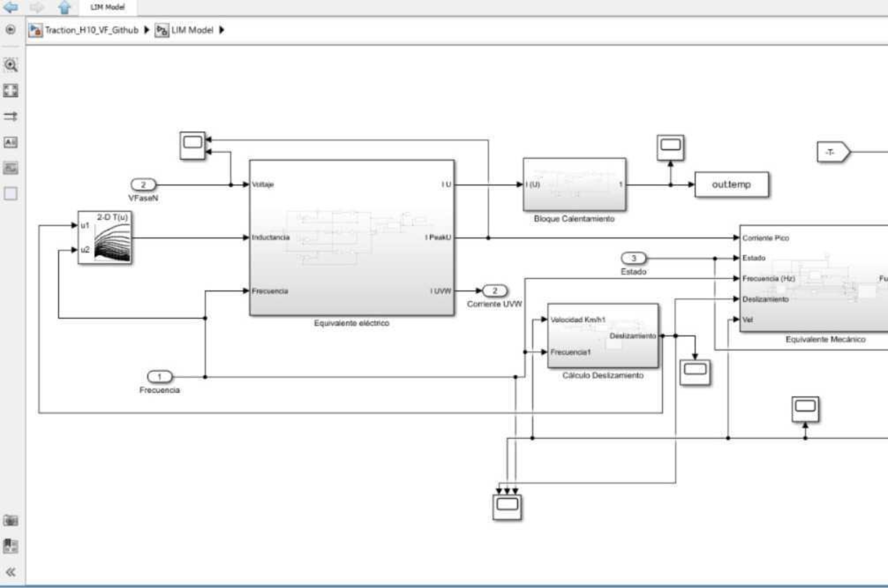Open the screenshot camera icon
This screenshot has height=588, width=888.
pyautogui.click(x=11, y=520)
